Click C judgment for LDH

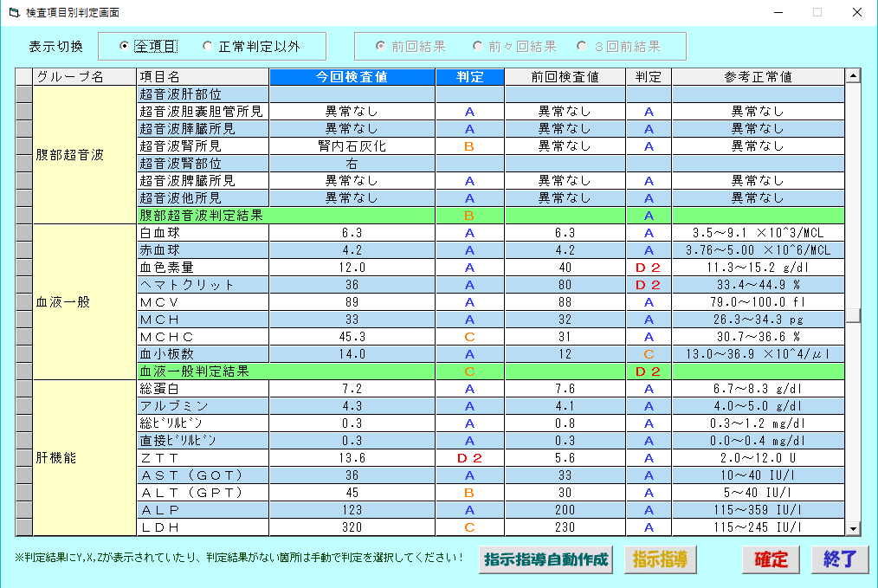(x=470, y=527)
